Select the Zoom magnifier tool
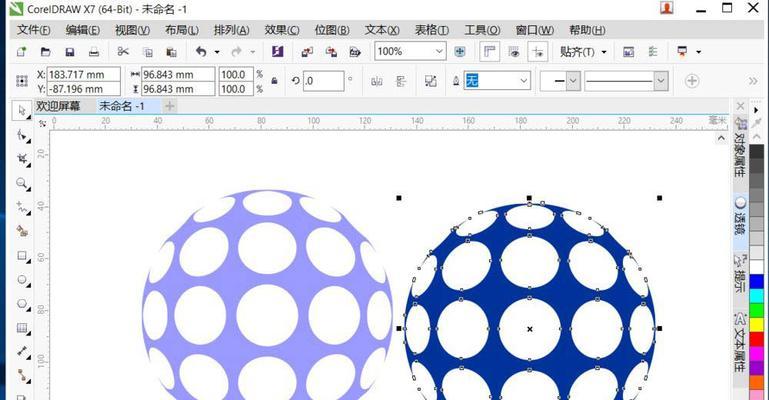 coord(22,183)
